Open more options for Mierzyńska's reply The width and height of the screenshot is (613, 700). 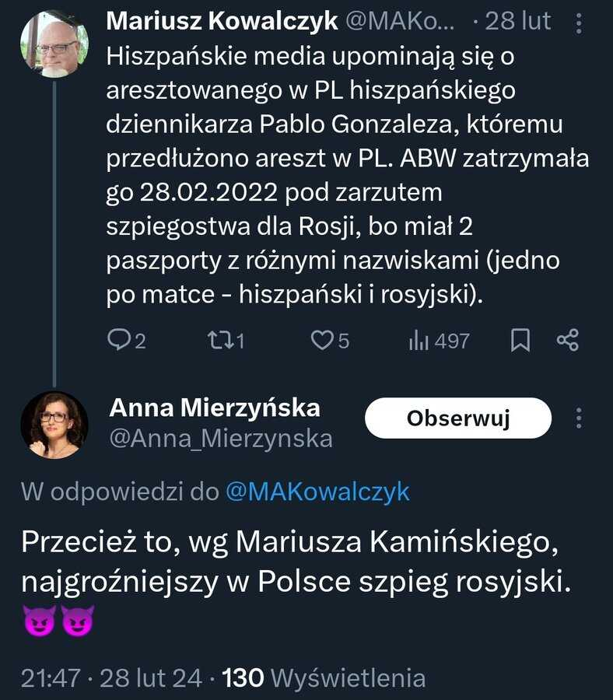579,418
